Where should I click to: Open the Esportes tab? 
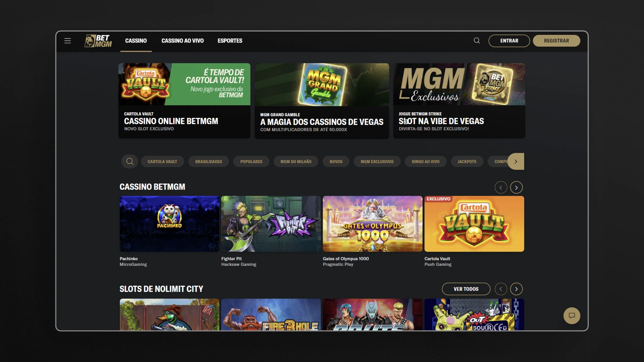(230, 41)
